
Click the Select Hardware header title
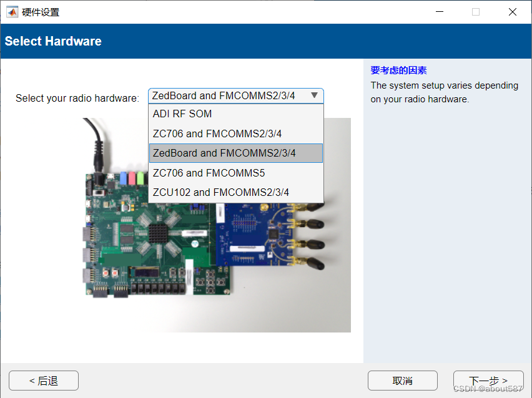pos(53,41)
